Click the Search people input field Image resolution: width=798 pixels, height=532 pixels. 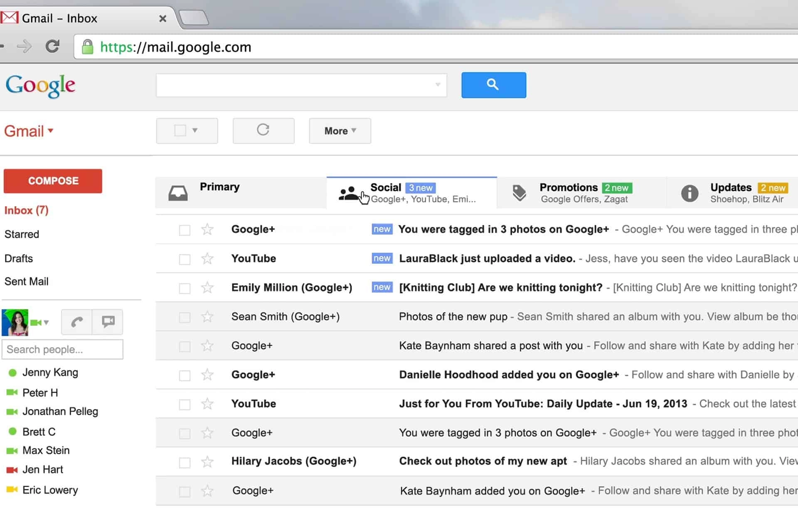tap(62, 349)
